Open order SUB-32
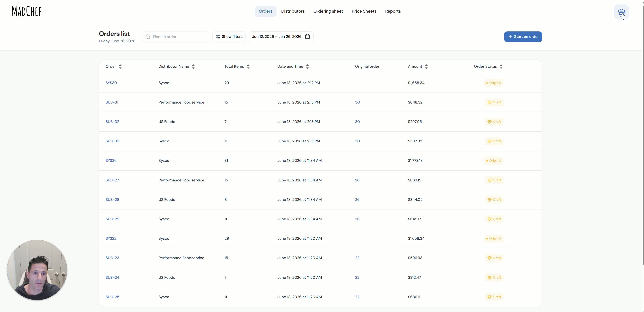 (112, 122)
